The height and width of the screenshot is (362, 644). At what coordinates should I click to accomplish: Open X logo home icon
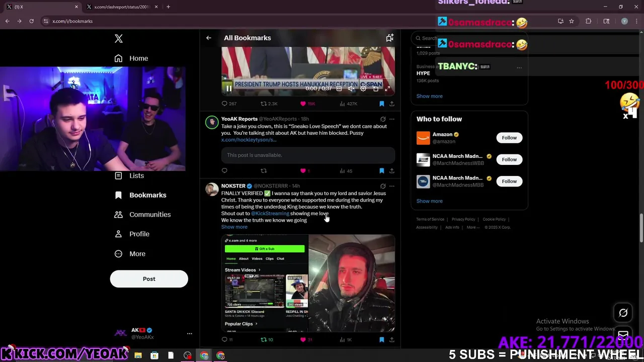119,39
